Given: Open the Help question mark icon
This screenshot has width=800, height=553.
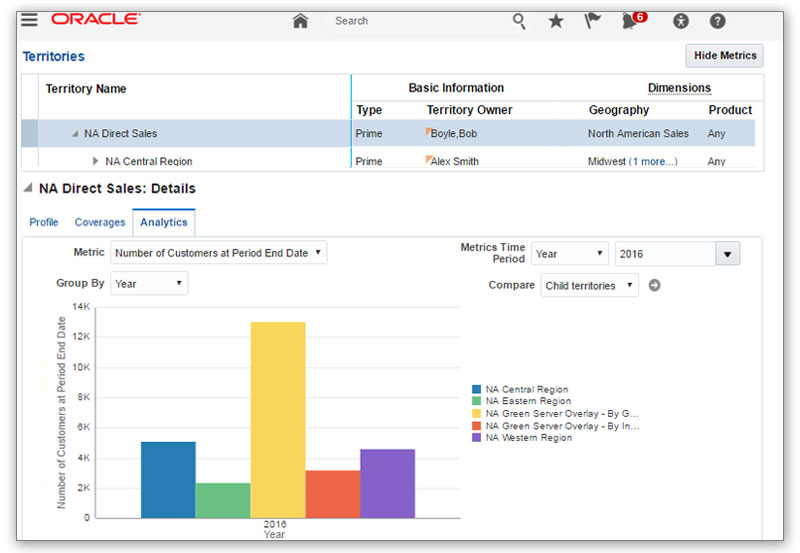Looking at the screenshot, I should [717, 21].
